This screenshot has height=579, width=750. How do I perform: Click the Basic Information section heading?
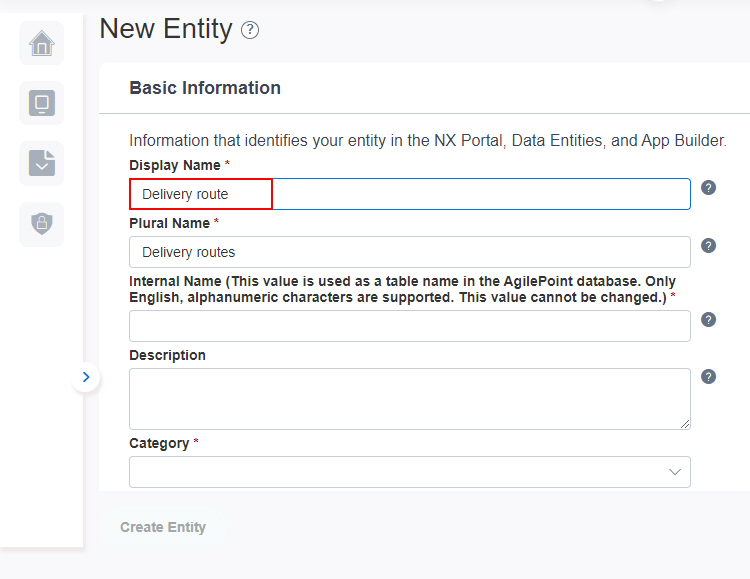pyautogui.click(x=205, y=88)
